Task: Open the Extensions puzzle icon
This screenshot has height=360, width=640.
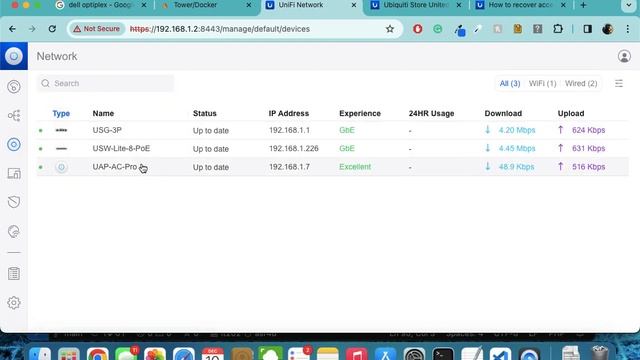Action: [558, 29]
